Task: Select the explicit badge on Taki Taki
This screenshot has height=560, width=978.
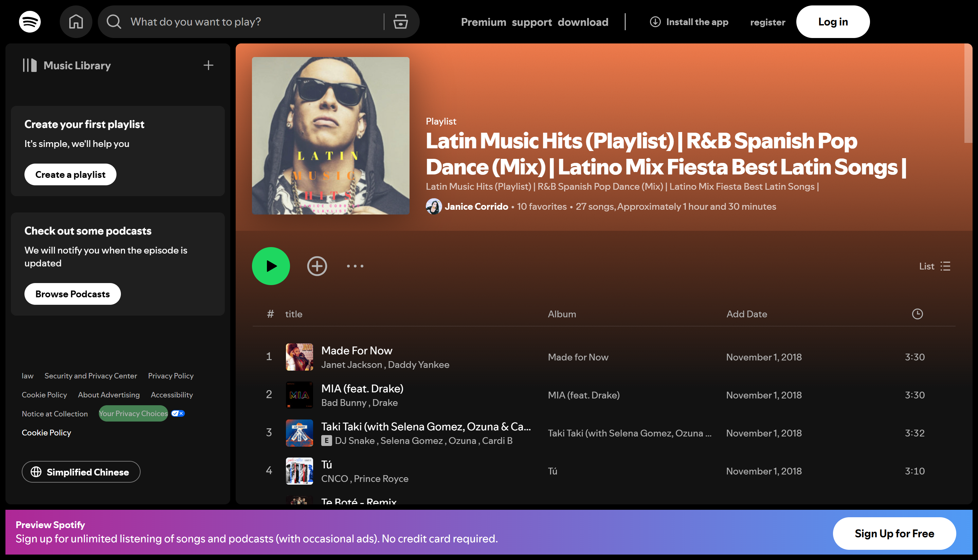Action: click(x=327, y=441)
